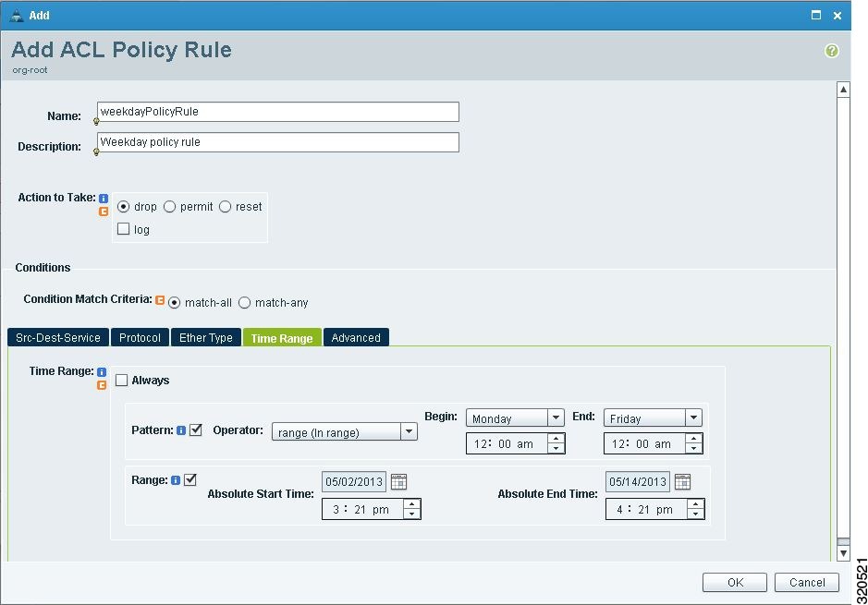868x605 pixels.
Task: Open calendar picker for Absolute Start Time
Action: (x=398, y=481)
